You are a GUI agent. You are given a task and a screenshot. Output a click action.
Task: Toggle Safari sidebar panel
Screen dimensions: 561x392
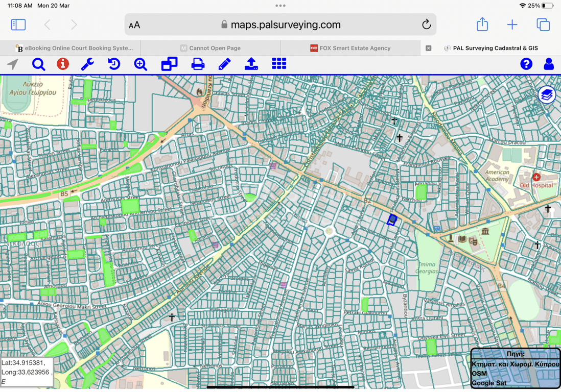(x=18, y=24)
